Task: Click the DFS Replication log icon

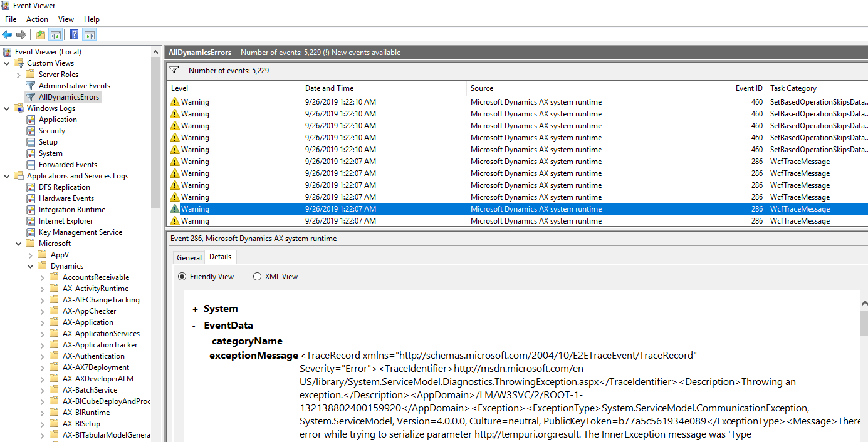Action: (x=30, y=187)
